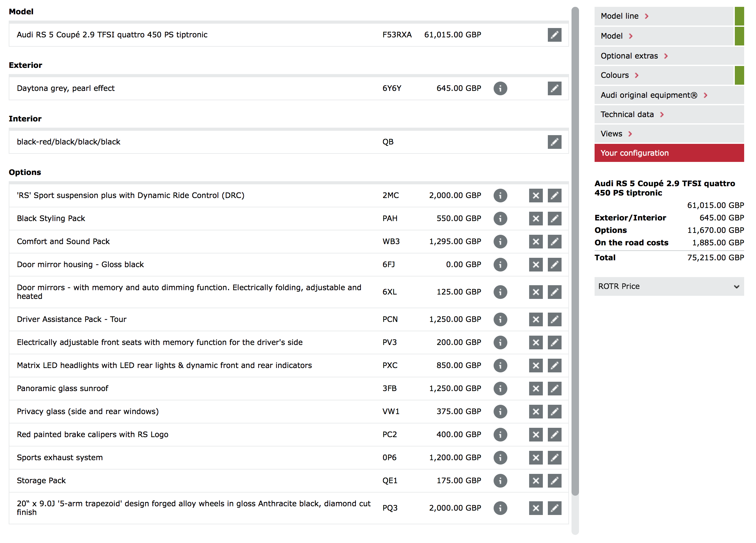756x543 pixels.
Task: Edit the Storage Pack option
Action: tap(554, 480)
